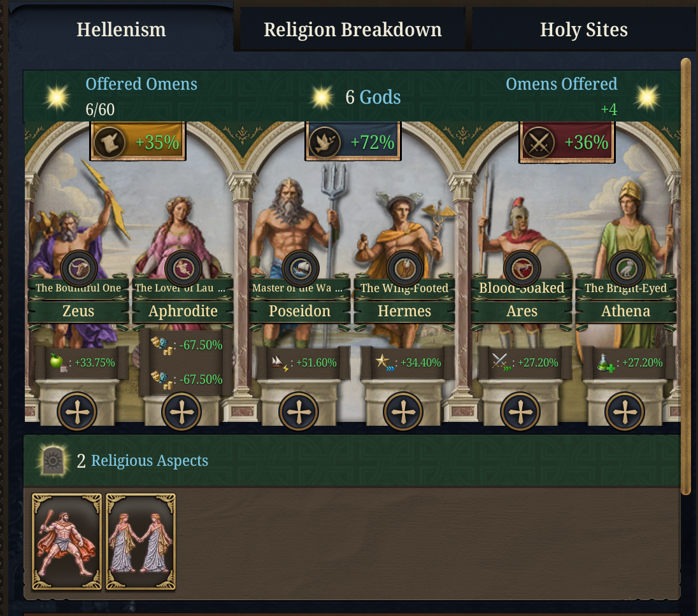The width and height of the screenshot is (698, 616).
Task: Open the Religion Breakdown tab
Action: coord(352,30)
